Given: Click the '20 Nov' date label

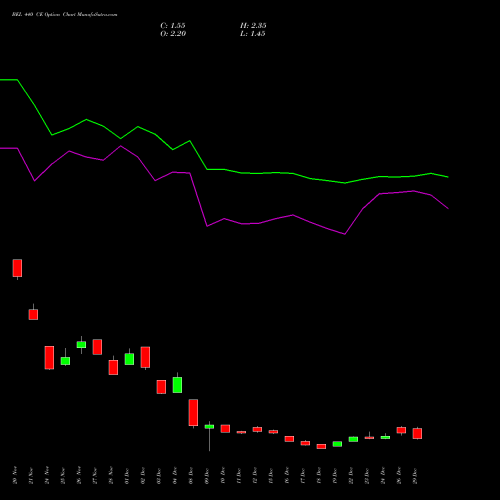Looking at the screenshot, I should point(15,475).
